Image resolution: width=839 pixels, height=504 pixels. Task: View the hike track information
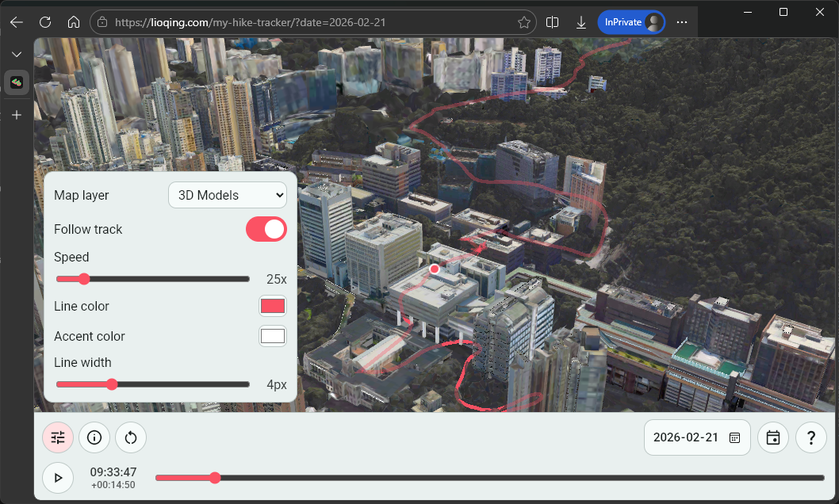pos(94,437)
